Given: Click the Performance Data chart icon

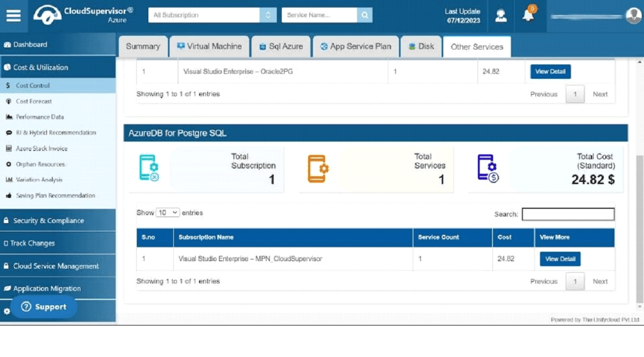Looking at the screenshot, I should pyautogui.click(x=9, y=117).
